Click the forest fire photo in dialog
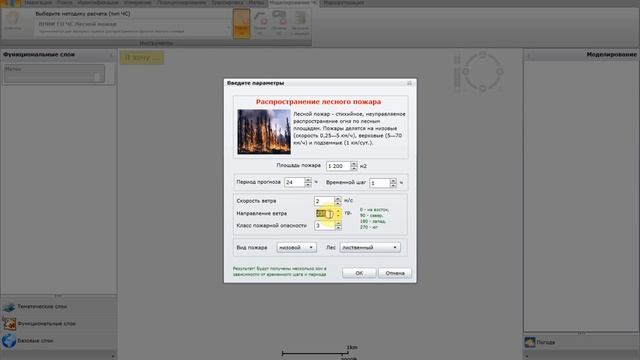Viewport: 640px width, 360px height. (x=264, y=132)
